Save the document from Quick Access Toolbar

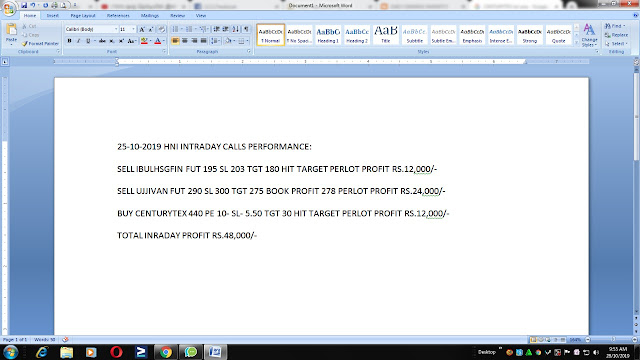[24, 5]
